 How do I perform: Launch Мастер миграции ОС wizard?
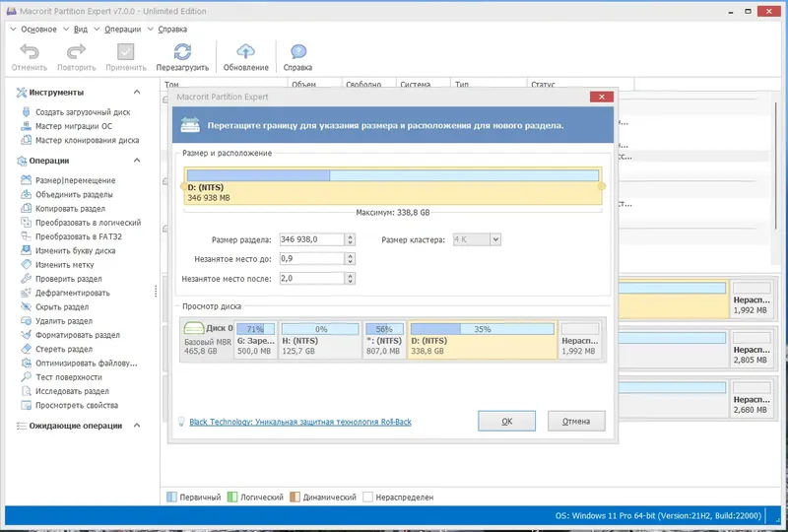(73, 126)
